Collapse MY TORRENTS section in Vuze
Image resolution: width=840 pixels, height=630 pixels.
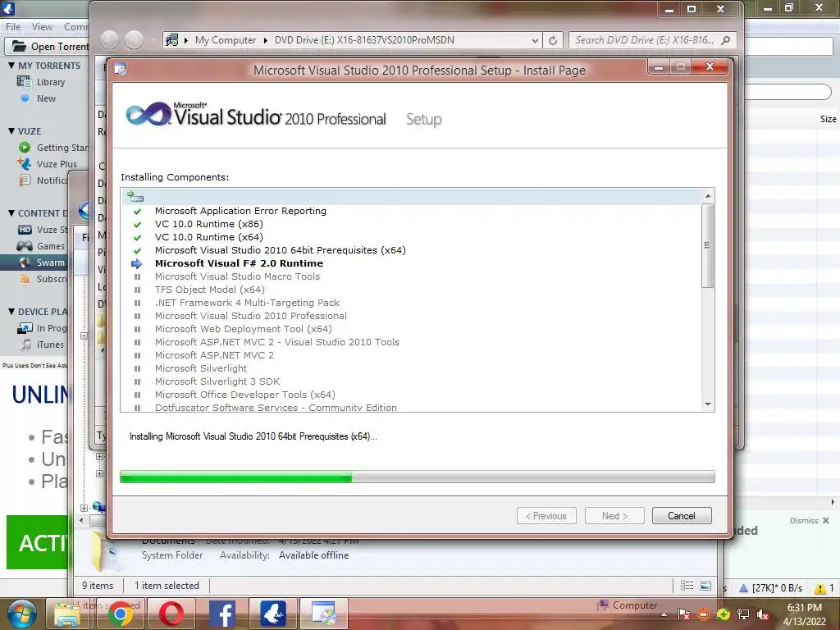[x=11, y=66]
